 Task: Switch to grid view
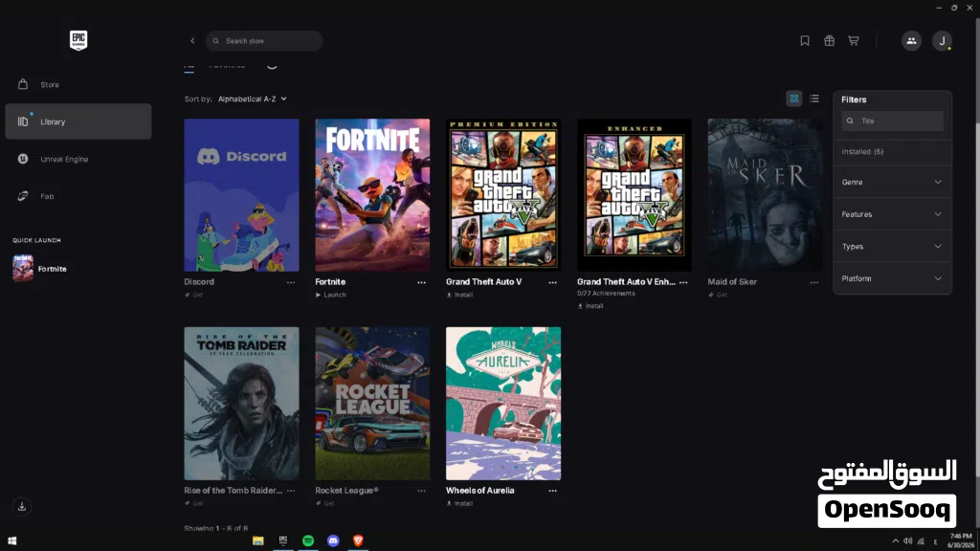click(x=793, y=99)
